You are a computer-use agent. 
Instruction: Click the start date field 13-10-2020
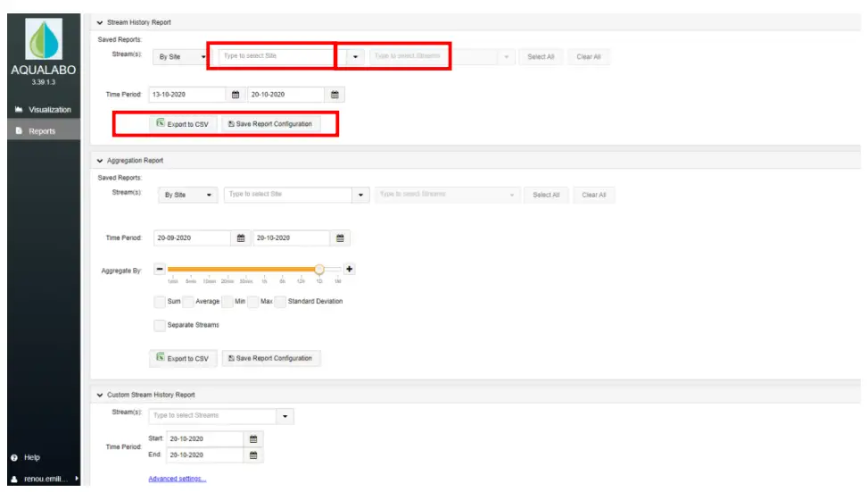pos(187,95)
